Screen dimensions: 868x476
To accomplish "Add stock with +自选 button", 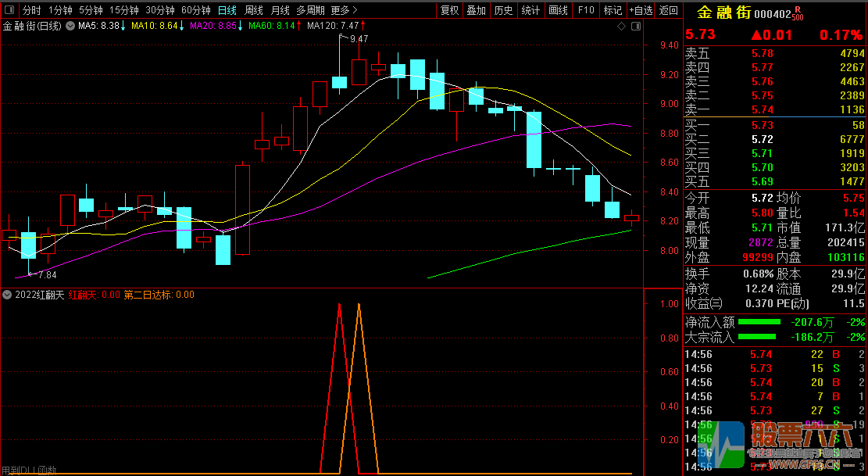I will (641, 10).
